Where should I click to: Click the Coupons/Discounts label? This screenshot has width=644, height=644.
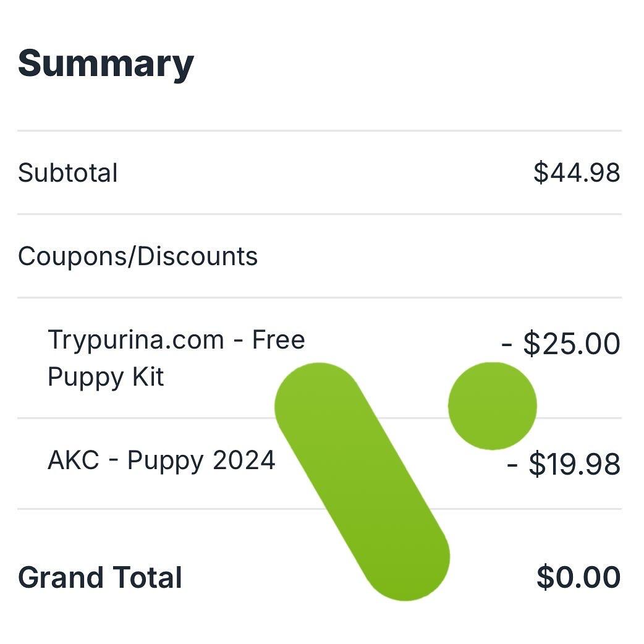tap(138, 256)
